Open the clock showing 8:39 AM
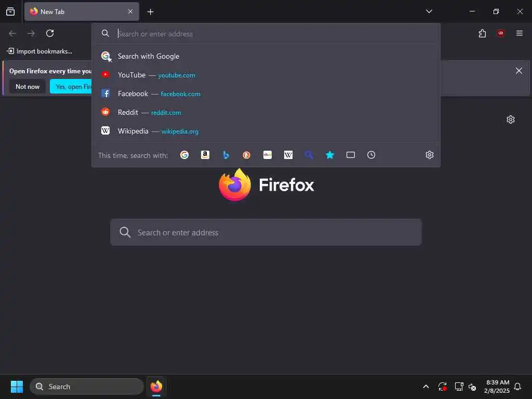 point(497,387)
